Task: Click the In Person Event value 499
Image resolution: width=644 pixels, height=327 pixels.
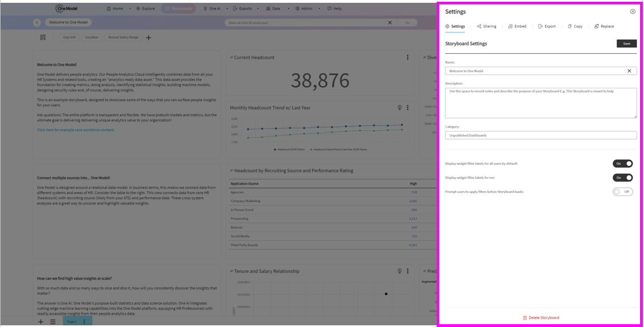Action: (x=414, y=210)
